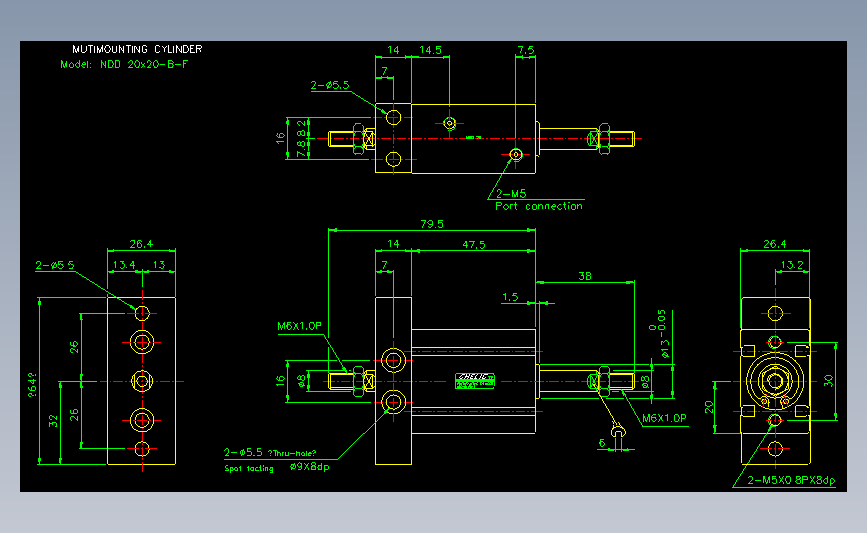867x533 pixels.
Task: Click the MUTIMOUNTING CYLINDER drawing title
Action: tap(137, 49)
